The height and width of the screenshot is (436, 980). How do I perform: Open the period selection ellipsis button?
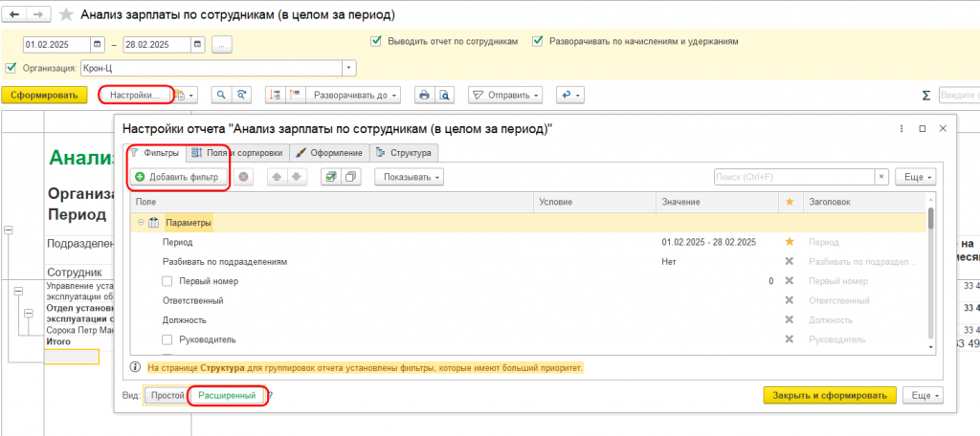click(x=222, y=44)
